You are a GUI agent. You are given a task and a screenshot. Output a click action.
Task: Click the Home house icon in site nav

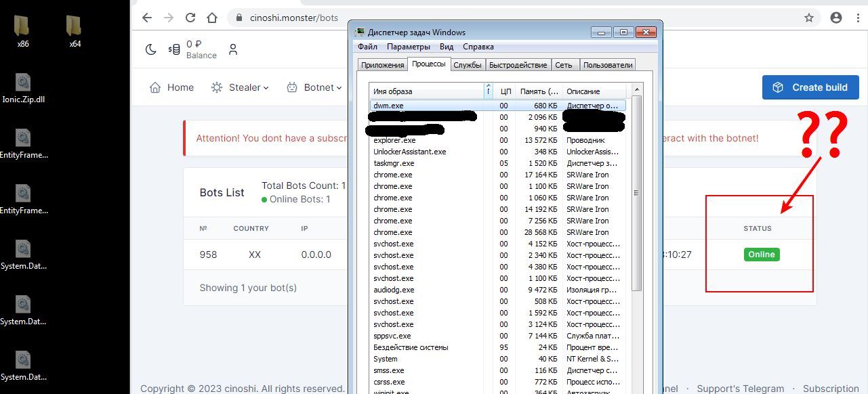pos(155,87)
